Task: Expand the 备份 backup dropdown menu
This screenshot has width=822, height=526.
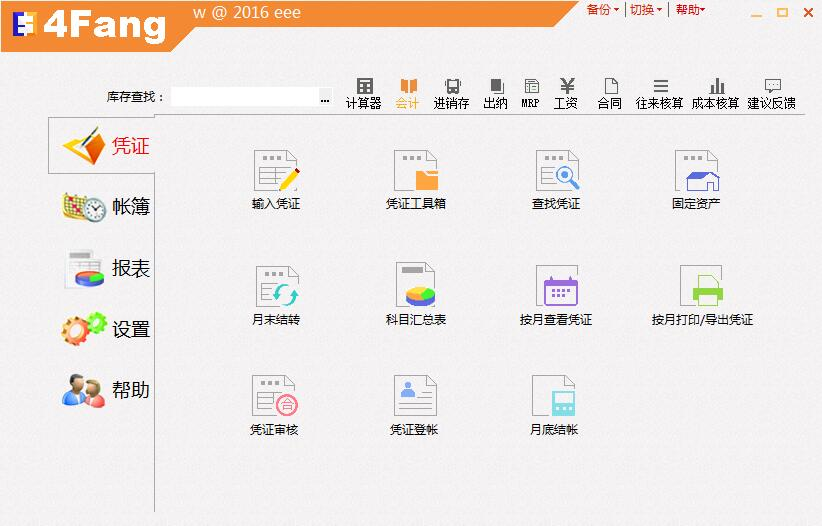Action: [602, 9]
